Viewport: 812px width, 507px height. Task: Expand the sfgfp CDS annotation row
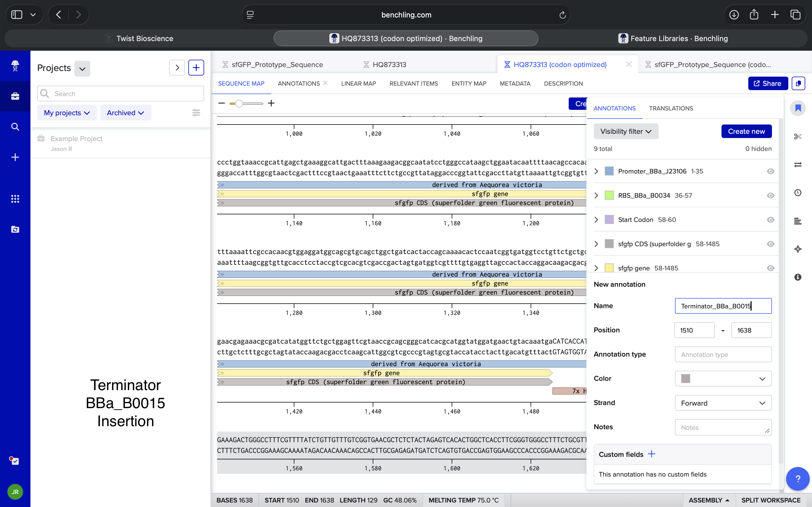pyautogui.click(x=596, y=244)
